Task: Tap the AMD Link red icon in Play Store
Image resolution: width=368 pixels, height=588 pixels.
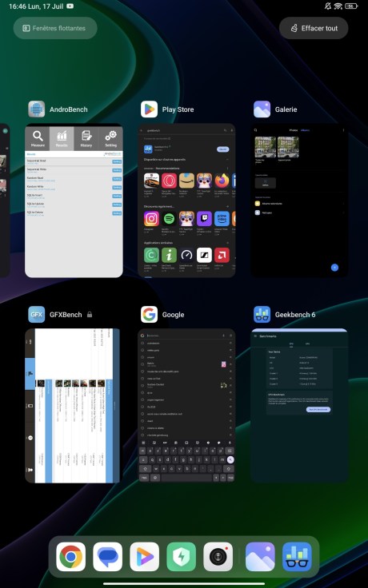Action: click(222, 255)
